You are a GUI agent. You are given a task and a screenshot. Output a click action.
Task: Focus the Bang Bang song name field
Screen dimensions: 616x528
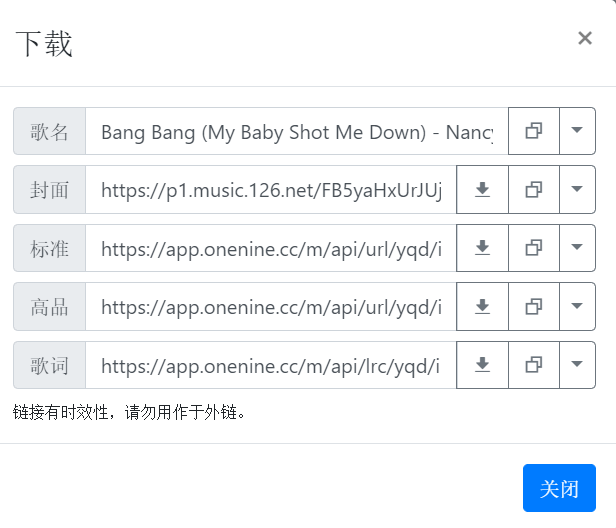[297, 131]
